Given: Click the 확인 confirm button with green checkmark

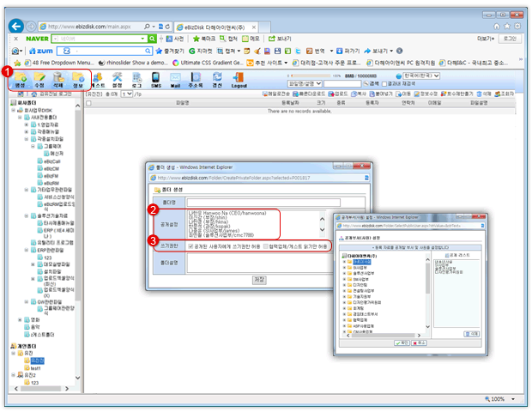Looking at the screenshot, I should [402, 342].
